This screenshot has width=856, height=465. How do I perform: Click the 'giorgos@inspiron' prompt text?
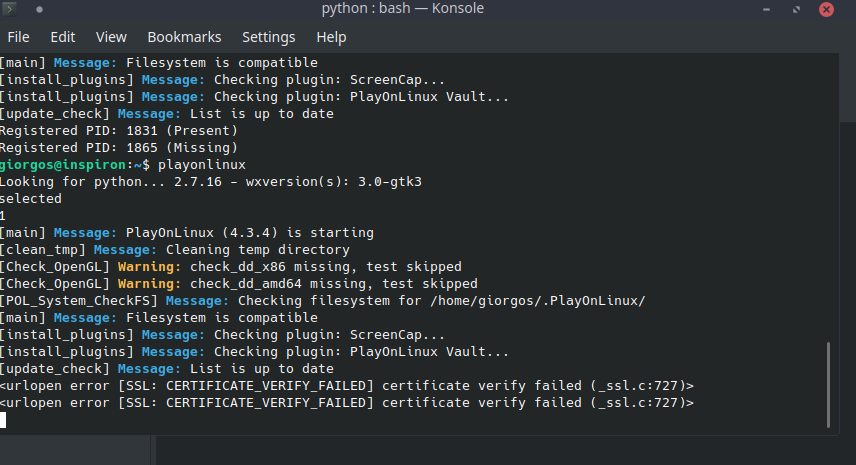click(x=63, y=165)
